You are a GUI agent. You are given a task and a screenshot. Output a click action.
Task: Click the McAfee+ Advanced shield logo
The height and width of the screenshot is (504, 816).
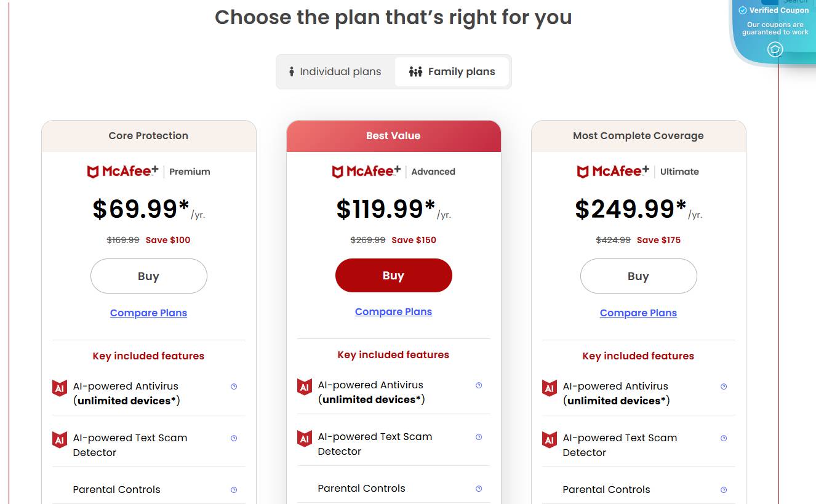pyautogui.click(x=337, y=172)
